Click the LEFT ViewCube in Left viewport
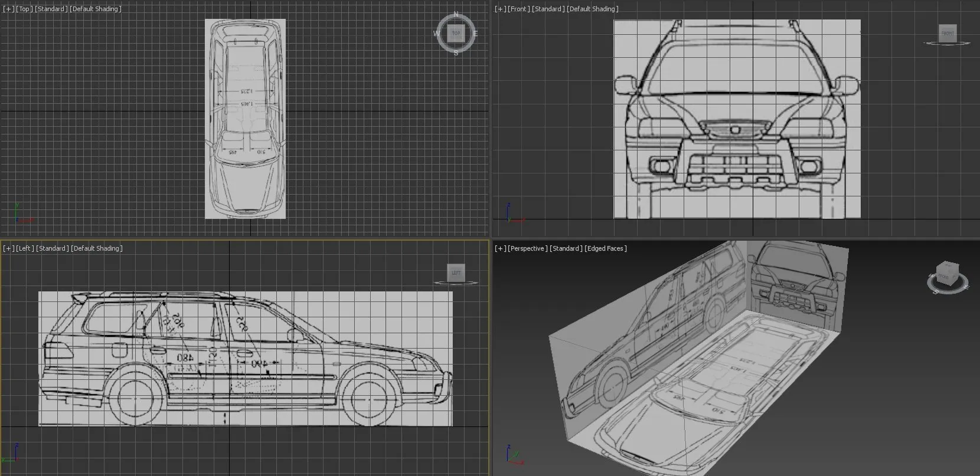 tap(456, 273)
